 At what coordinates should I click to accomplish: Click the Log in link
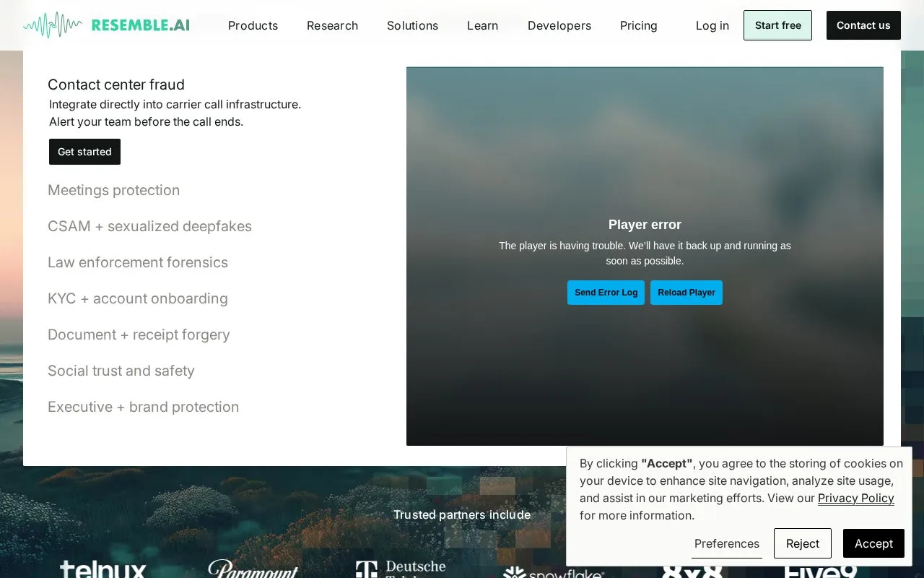click(x=712, y=25)
